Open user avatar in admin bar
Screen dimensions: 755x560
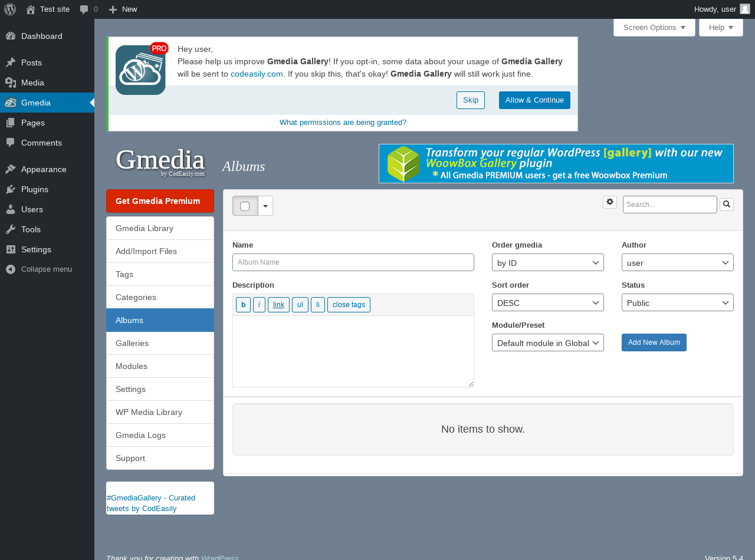745,9
